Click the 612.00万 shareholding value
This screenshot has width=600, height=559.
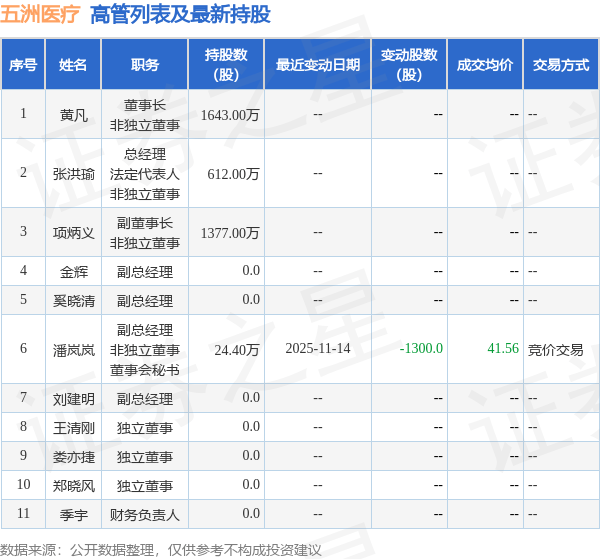tap(233, 174)
